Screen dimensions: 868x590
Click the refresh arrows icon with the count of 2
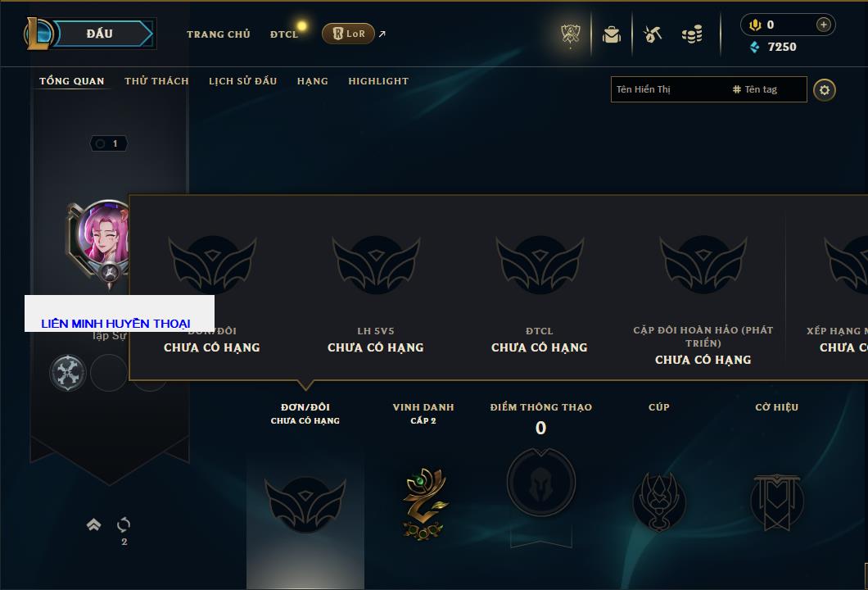[x=124, y=524]
